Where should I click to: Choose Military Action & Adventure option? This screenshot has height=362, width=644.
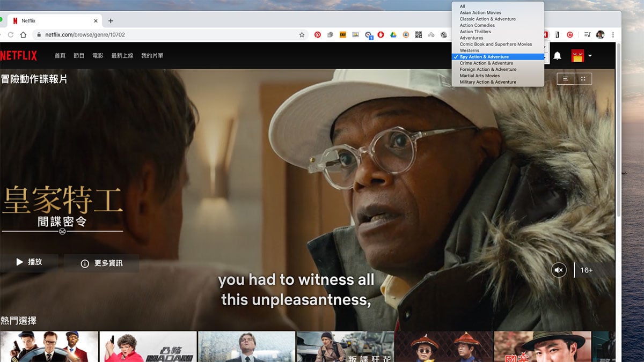[x=498, y=82]
